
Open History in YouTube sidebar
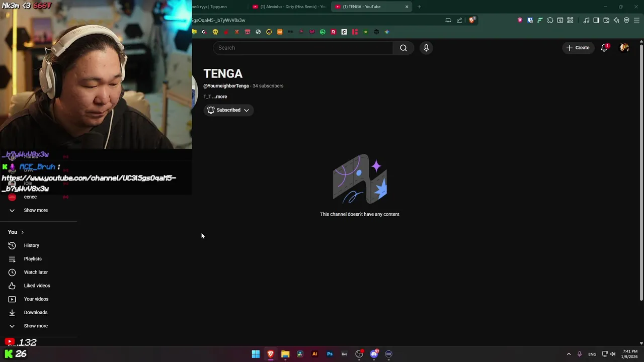[x=38, y=245]
